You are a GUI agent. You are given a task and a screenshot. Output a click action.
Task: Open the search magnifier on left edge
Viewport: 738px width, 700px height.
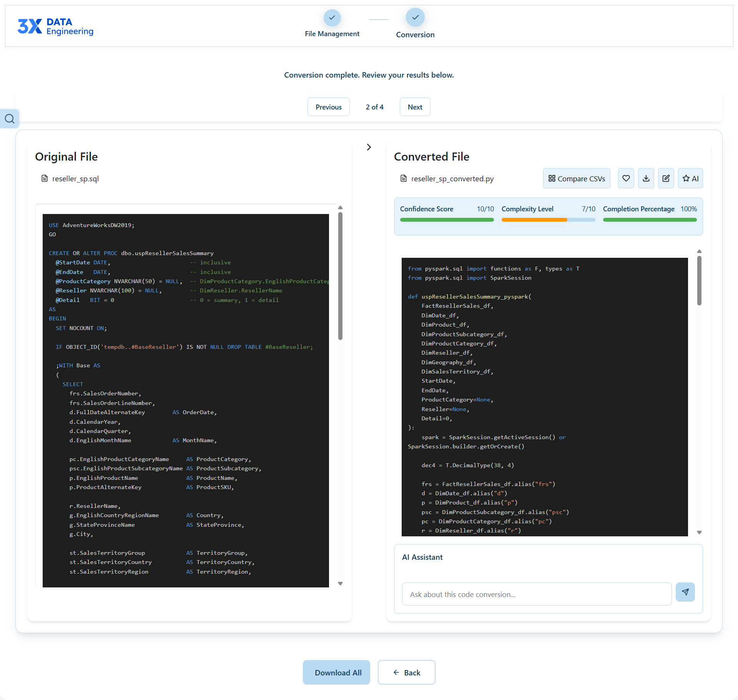pos(10,119)
